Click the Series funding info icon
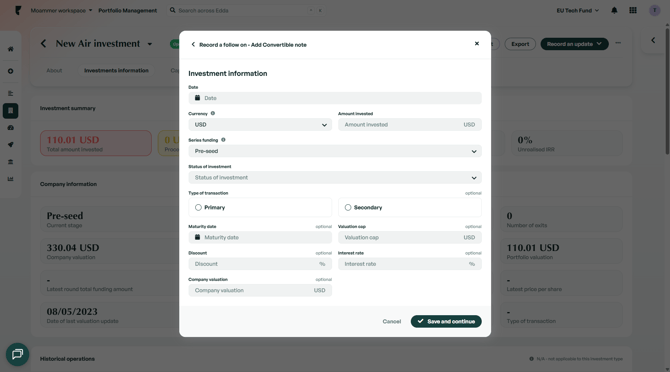This screenshot has height=372, width=670. (x=223, y=140)
